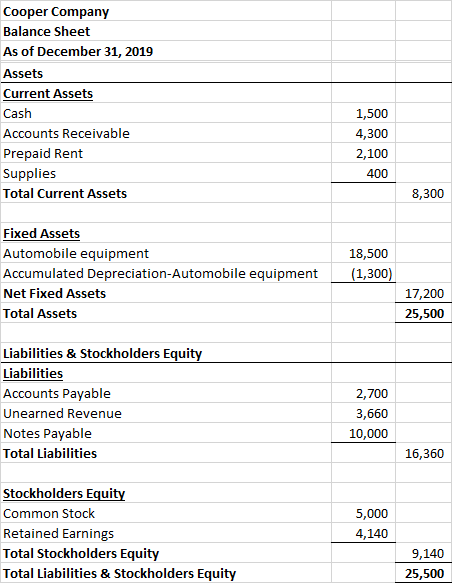
Task: Select the Retained Earnings value 4,140
Action: [372, 534]
